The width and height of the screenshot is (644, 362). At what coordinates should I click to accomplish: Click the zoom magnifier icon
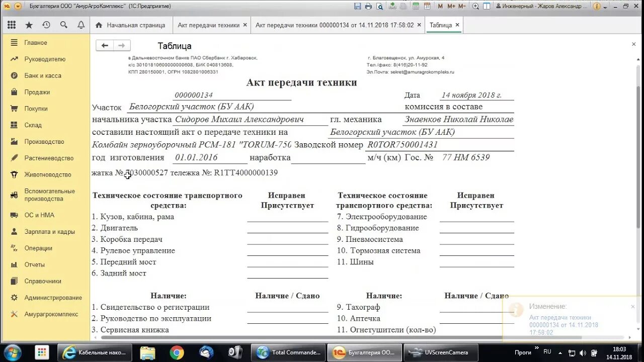[x=476, y=6]
